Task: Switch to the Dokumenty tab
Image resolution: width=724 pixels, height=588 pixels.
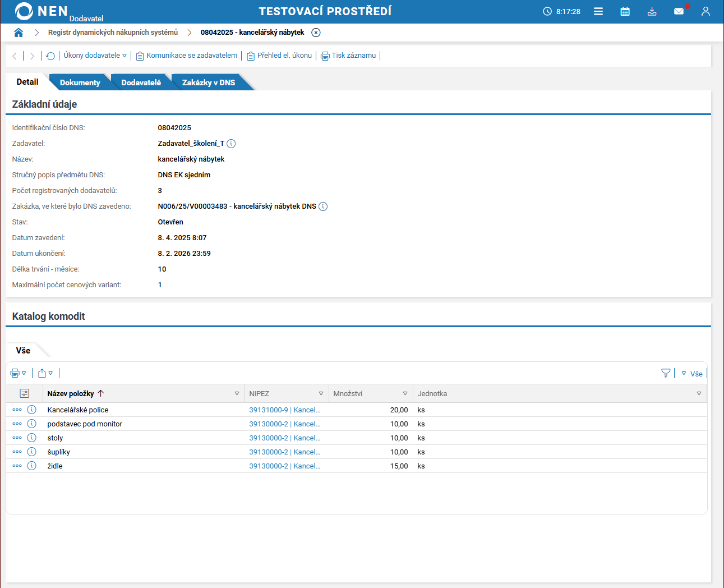Action: (80, 82)
